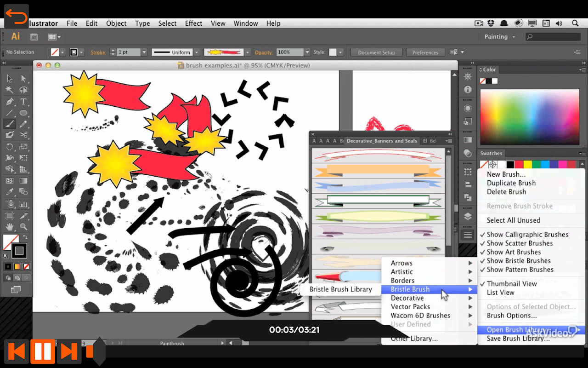588x368 pixels.
Task: Select the Paintbrush tool
Action: [x=10, y=124]
